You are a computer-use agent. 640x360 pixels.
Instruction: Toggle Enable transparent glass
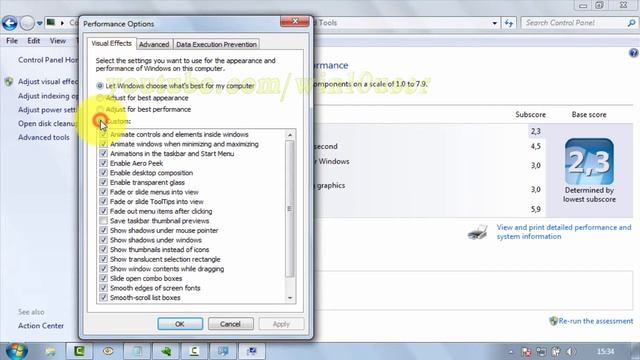(x=104, y=182)
